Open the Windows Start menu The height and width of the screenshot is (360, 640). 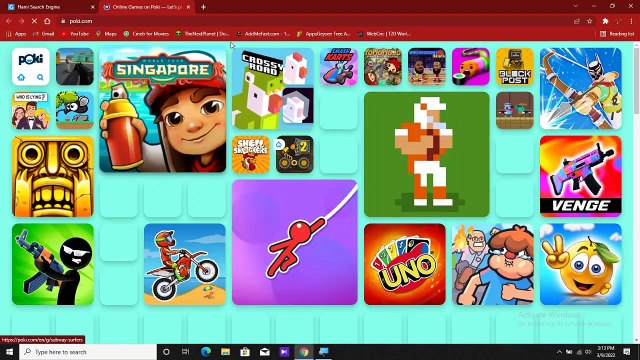(9, 351)
